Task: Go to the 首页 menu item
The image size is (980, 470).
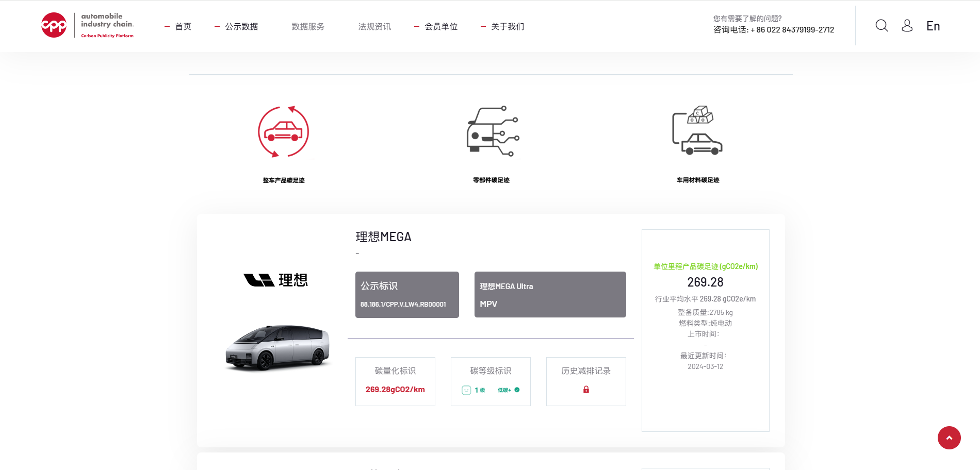Action: pos(183,27)
